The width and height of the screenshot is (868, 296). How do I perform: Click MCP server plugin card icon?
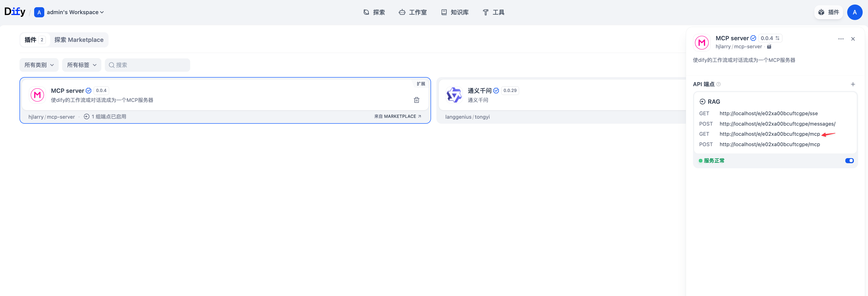[37, 95]
